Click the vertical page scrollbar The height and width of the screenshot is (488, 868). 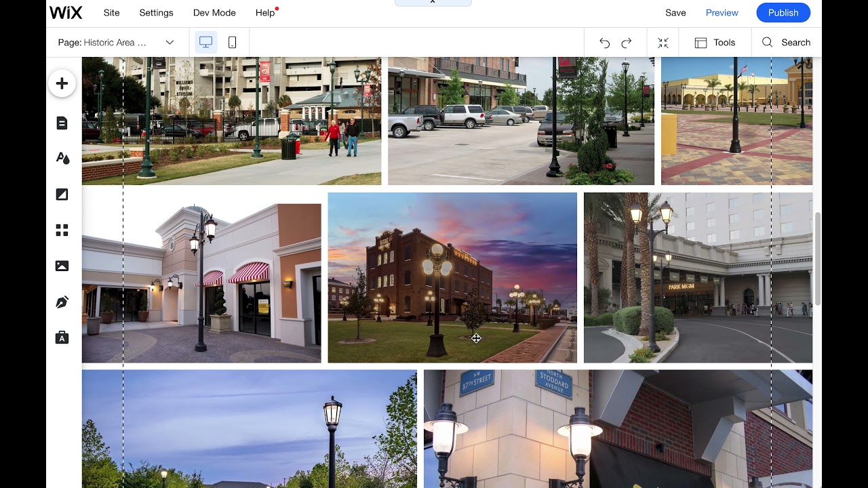click(817, 259)
